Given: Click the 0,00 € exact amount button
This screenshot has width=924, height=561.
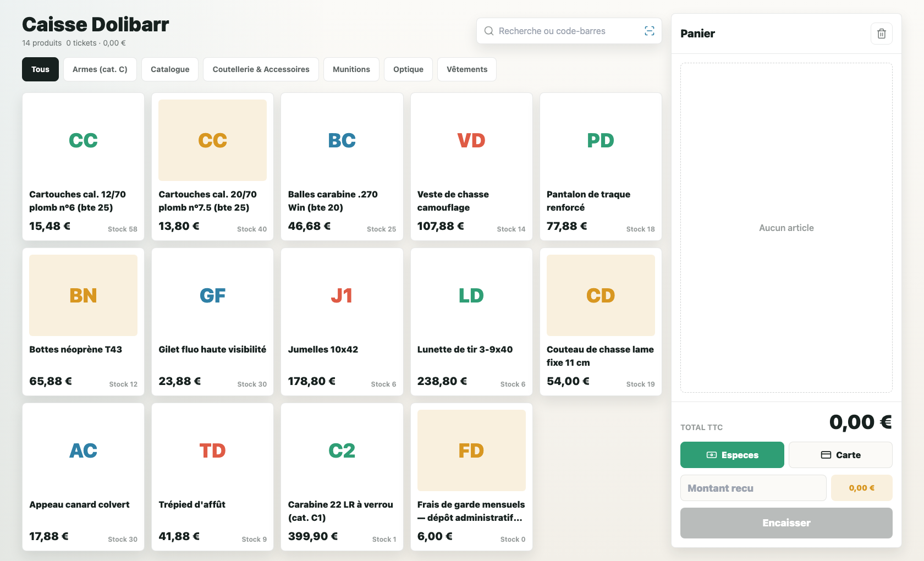Looking at the screenshot, I should (x=862, y=488).
